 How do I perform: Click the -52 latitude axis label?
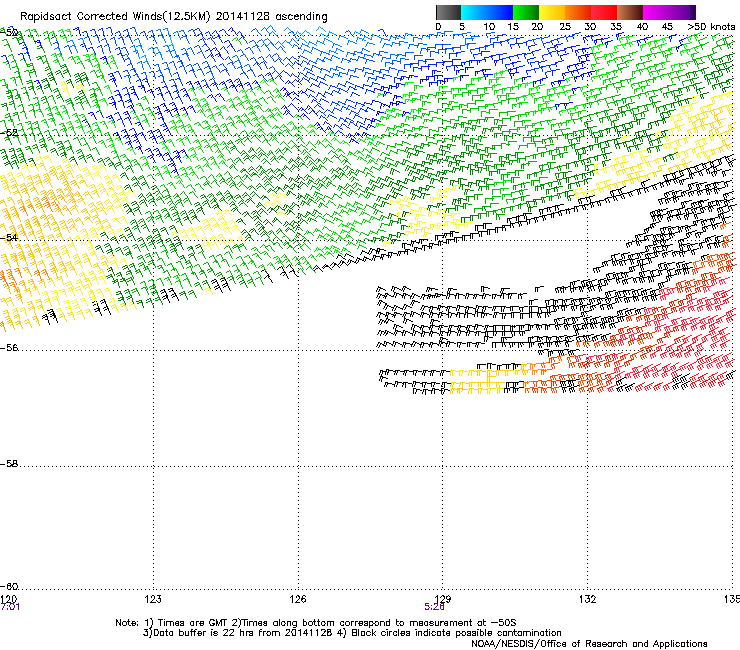[x=9, y=133]
